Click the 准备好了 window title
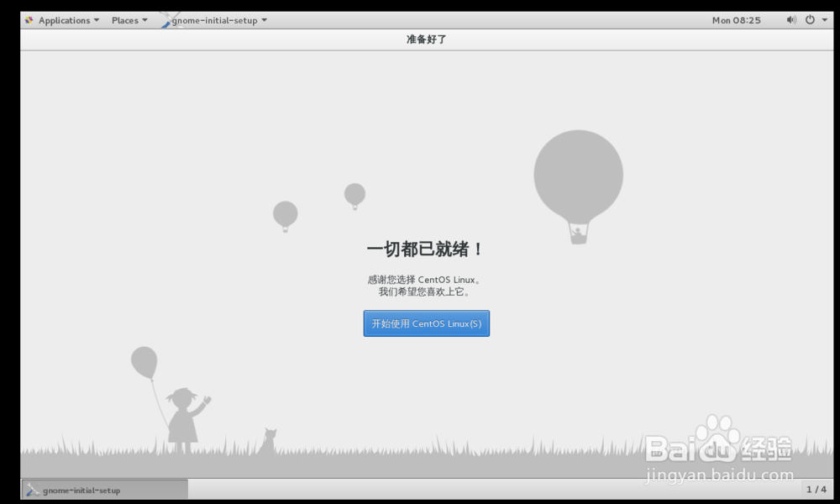This screenshot has width=840, height=504. pos(427,39)
